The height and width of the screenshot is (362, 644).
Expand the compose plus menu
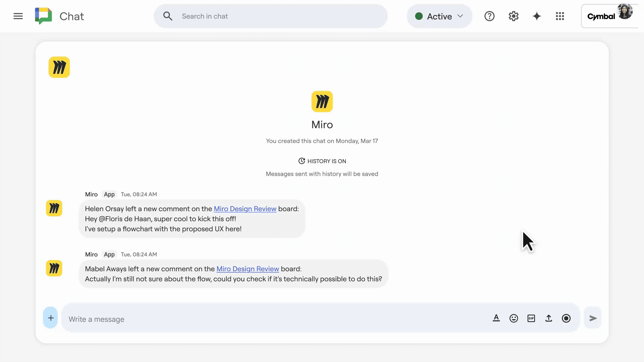pos(50,318)
